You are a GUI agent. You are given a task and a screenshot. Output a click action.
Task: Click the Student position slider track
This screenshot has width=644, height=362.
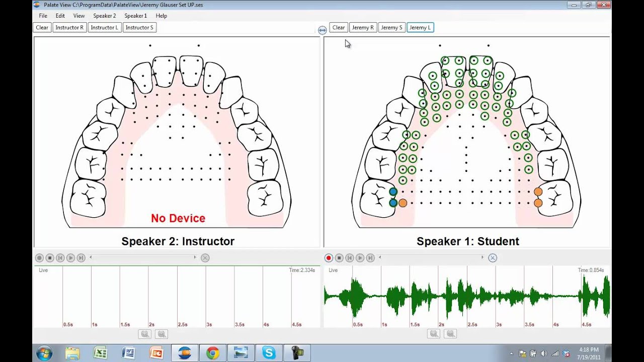click(431, 257)
